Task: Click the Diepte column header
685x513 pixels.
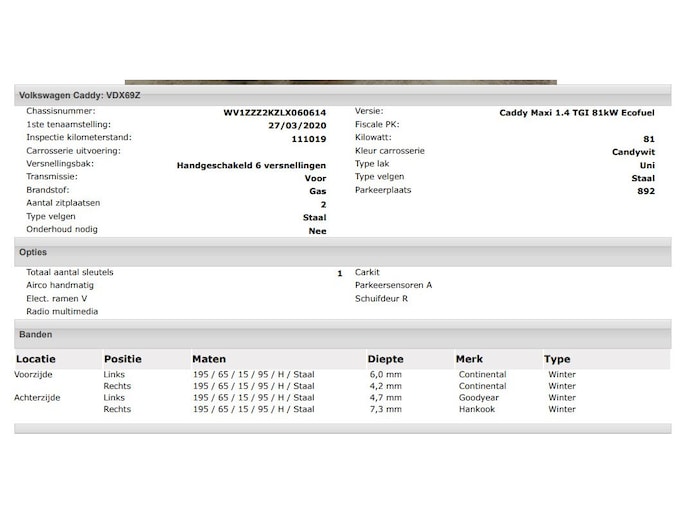Action: pos(385,359)
